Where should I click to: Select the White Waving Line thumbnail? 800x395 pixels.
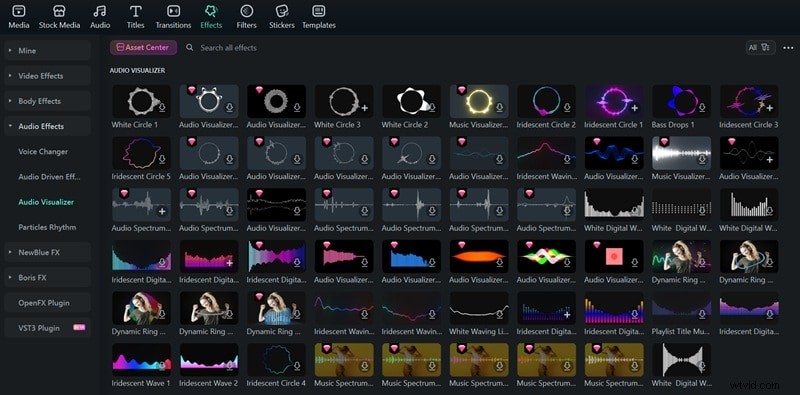479,308
